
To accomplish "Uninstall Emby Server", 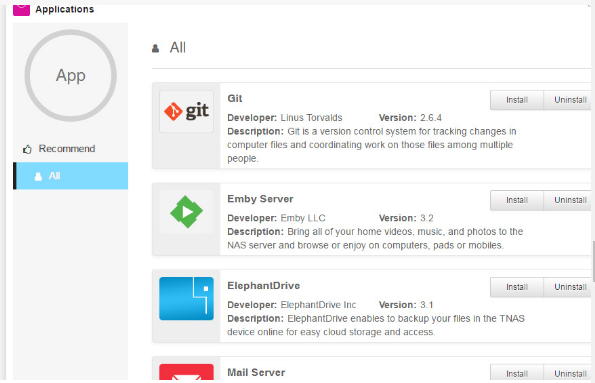I will coord(568,200).
